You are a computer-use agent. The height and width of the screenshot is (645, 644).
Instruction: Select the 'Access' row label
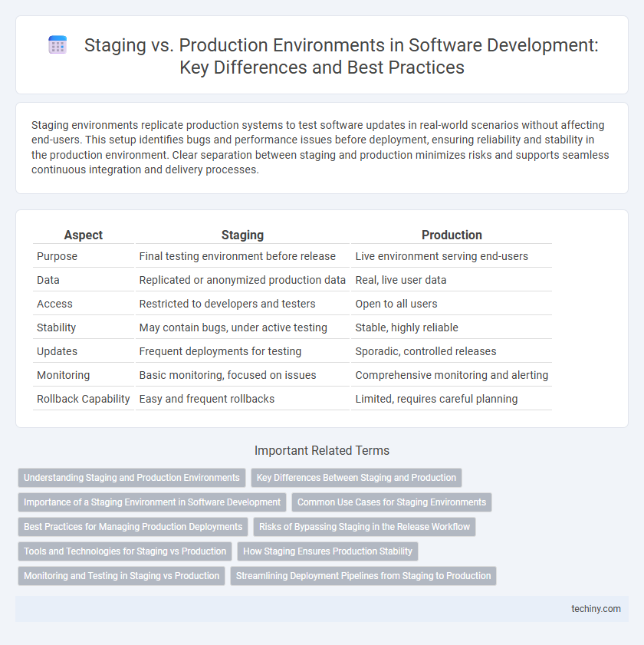54,304
